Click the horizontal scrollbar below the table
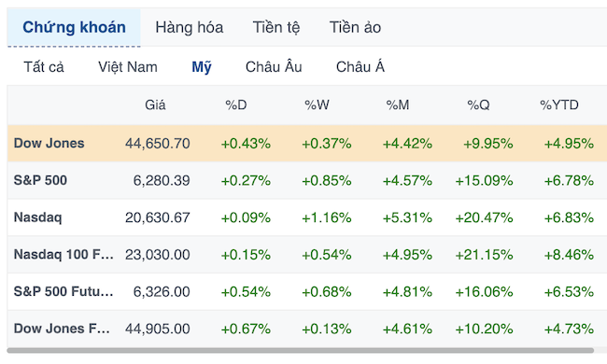 pyautogui.click(x=301, y=350)
